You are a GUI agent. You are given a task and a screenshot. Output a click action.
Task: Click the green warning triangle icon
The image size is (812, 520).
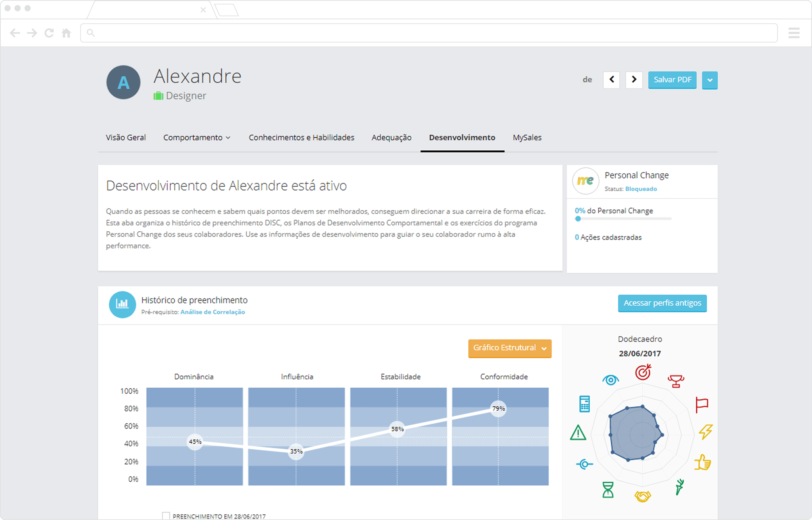click(578, 433)
